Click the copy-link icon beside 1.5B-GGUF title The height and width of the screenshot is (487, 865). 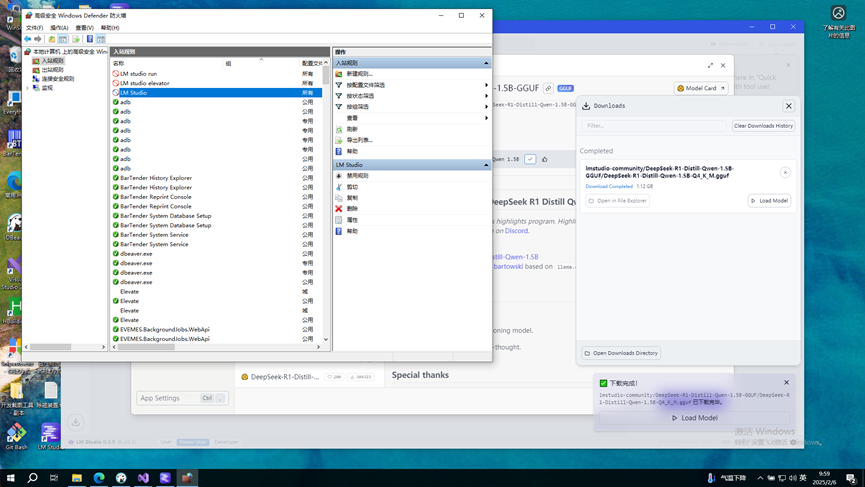(548, 88)
